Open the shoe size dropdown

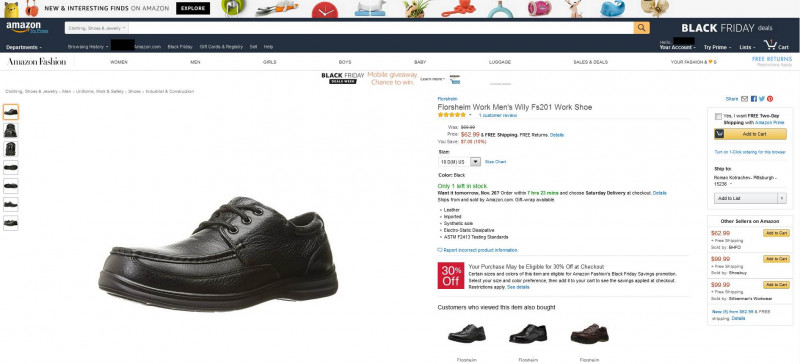[x=459, y=161]
